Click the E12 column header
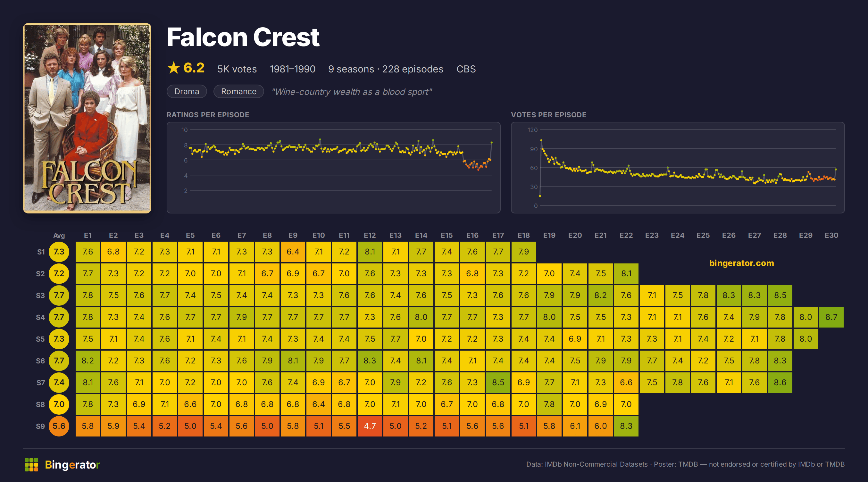 pyautogui.click(x=370, y=235)
